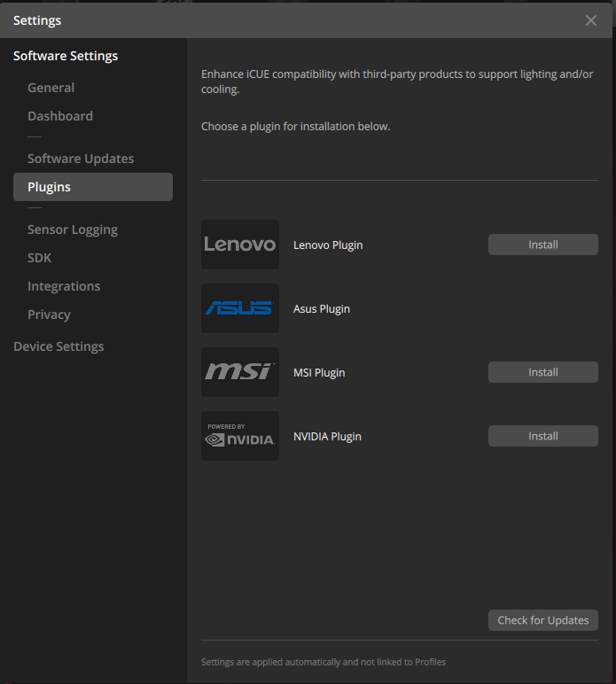Open the SDK settings page
The width and height of the screenshot is (616, 684).
[39, 258]
